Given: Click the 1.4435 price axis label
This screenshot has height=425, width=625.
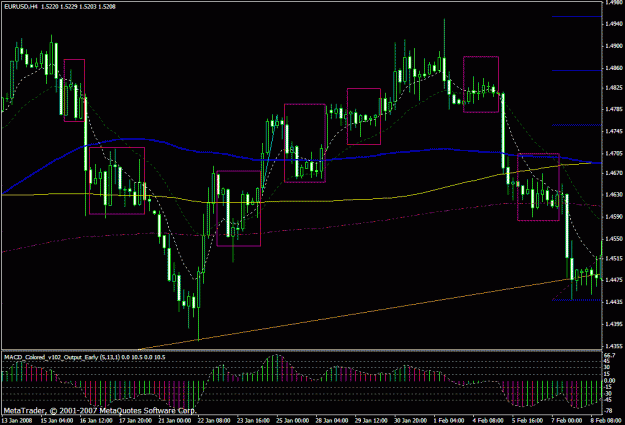Looking at the screenshot, I should pos(614,302).
